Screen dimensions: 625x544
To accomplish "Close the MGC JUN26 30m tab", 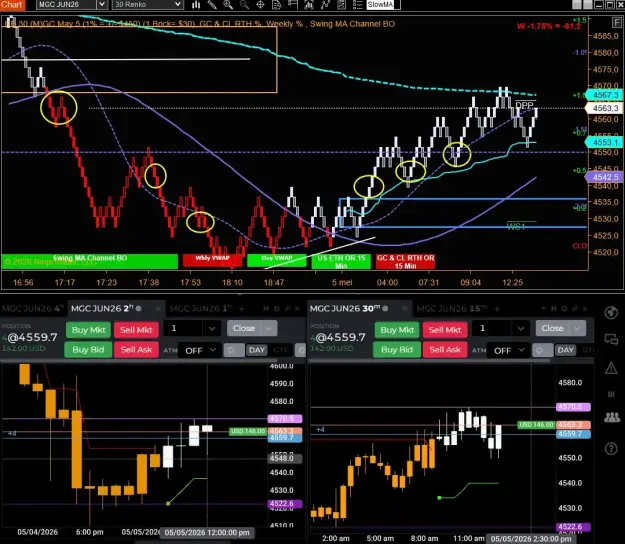I will (405, 309).
